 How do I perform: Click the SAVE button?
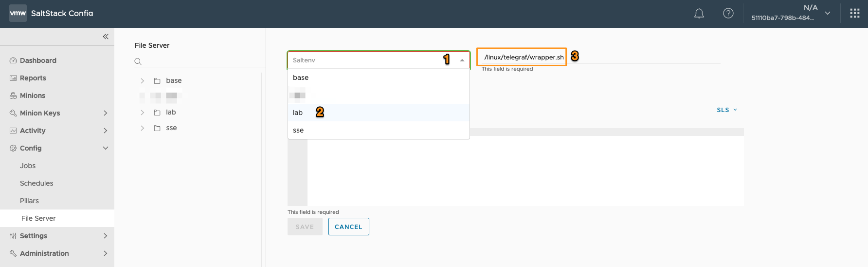(305, 227)
